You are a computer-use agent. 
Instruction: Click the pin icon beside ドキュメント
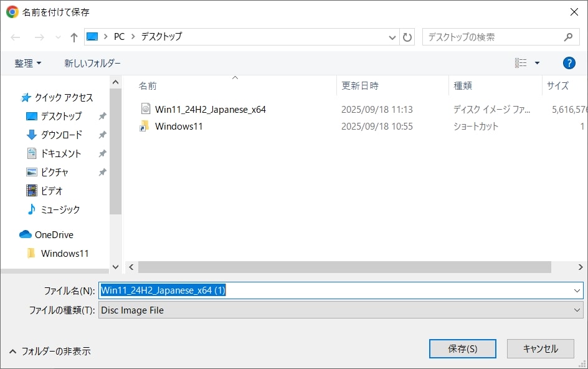tap(102, 153)
